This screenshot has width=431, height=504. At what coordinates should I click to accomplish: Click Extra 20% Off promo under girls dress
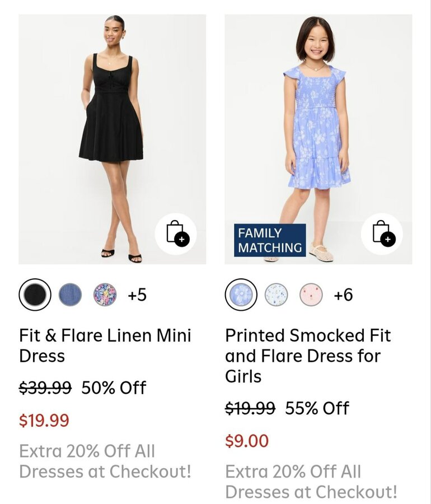311,482
